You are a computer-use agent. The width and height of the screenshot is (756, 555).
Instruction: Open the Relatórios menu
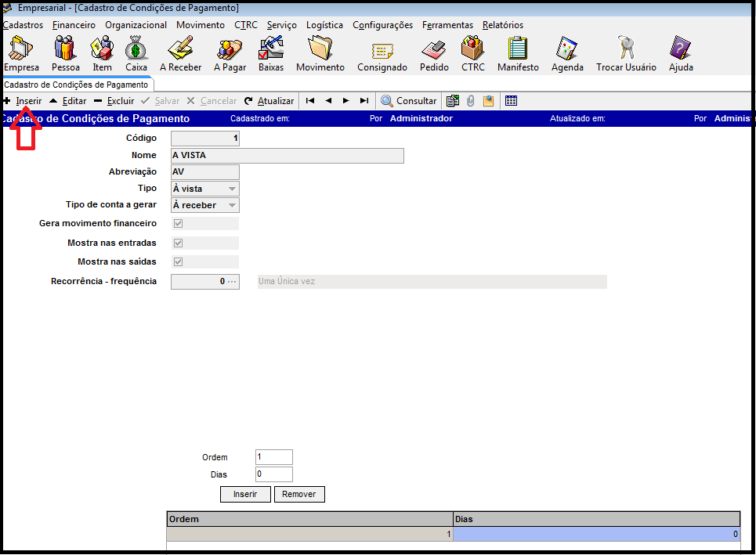tap(502, 25)
